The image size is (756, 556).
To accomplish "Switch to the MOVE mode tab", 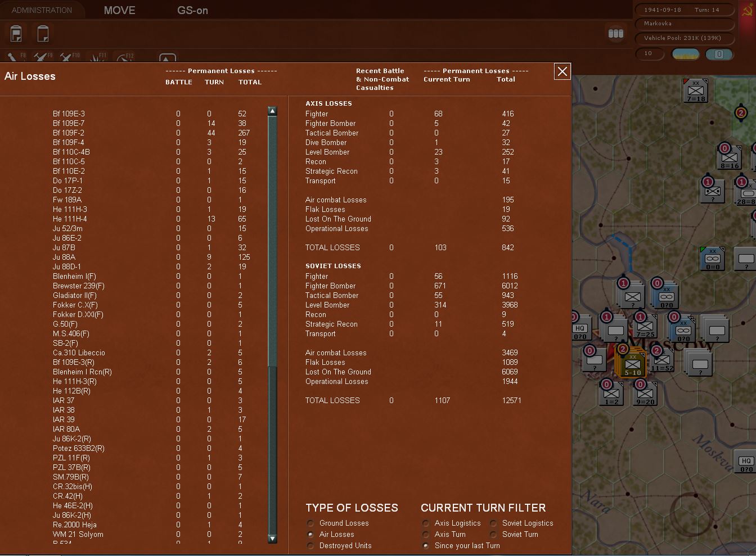I will coord(119,10).
